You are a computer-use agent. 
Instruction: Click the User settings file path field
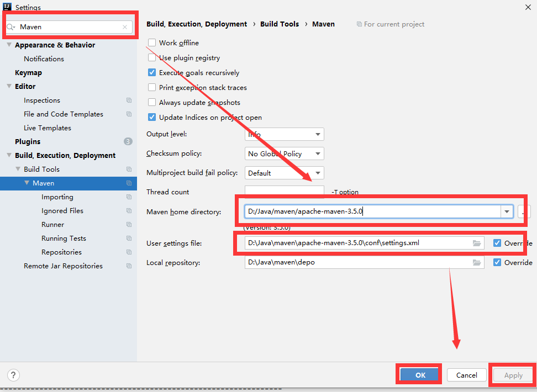pyautogui.click(x=365, y=243)
